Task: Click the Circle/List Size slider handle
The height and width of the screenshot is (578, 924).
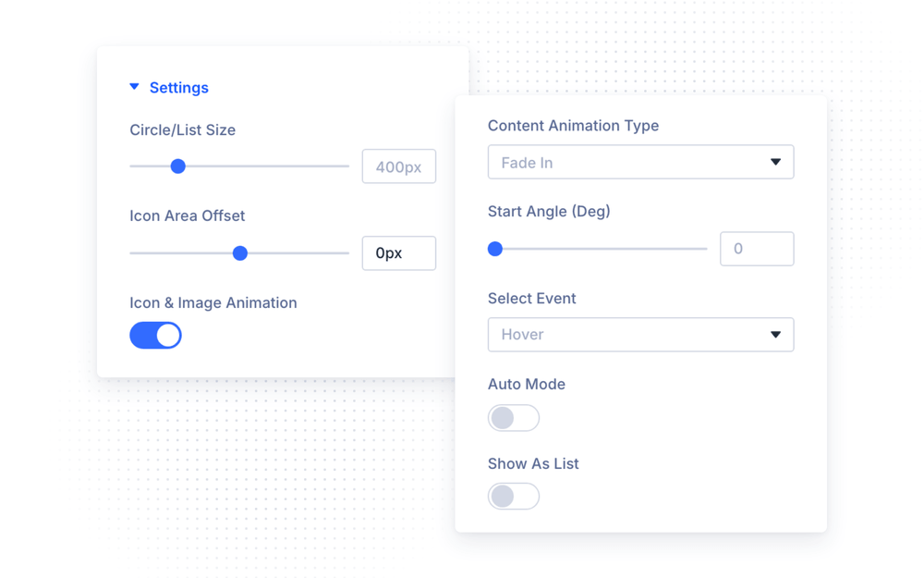Action: [x=178, y=166]
